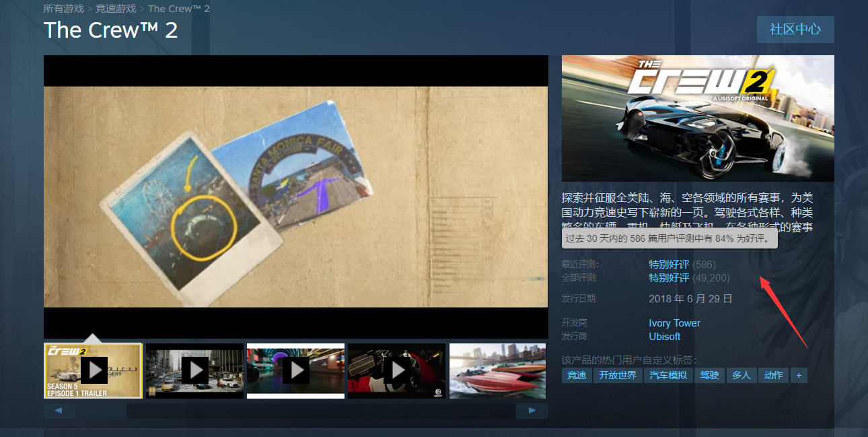Open publisher Ubisoft link

(664, 337)
